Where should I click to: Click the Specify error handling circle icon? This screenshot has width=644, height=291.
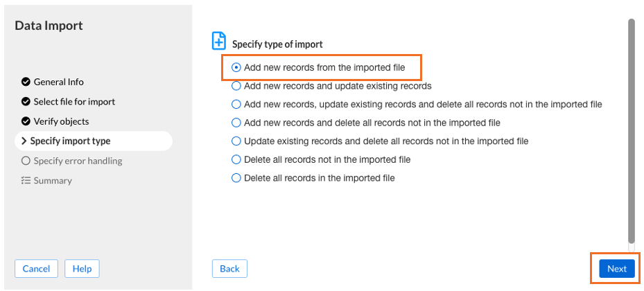tap(26, 161)
